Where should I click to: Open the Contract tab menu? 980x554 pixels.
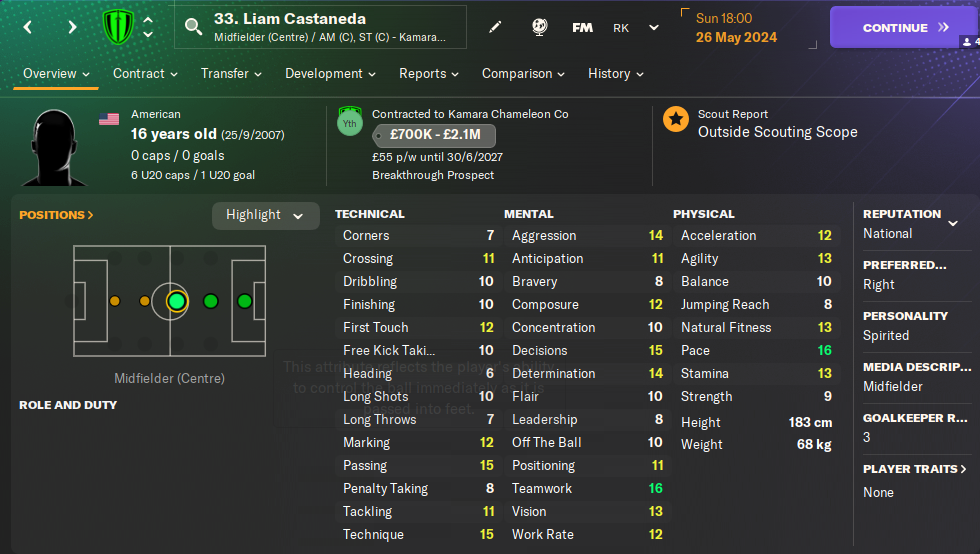[x=145, y=73]
